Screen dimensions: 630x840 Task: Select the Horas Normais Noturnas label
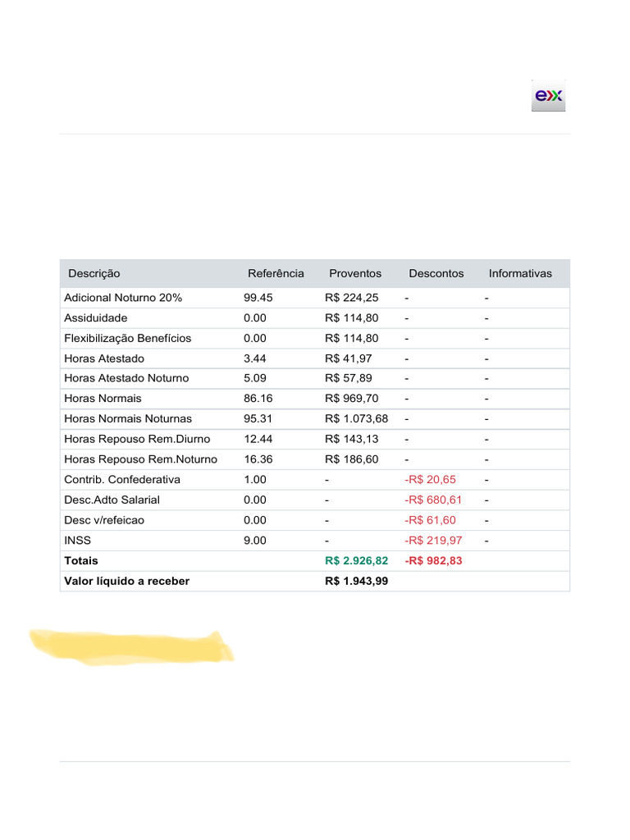(x=128, y=418)
